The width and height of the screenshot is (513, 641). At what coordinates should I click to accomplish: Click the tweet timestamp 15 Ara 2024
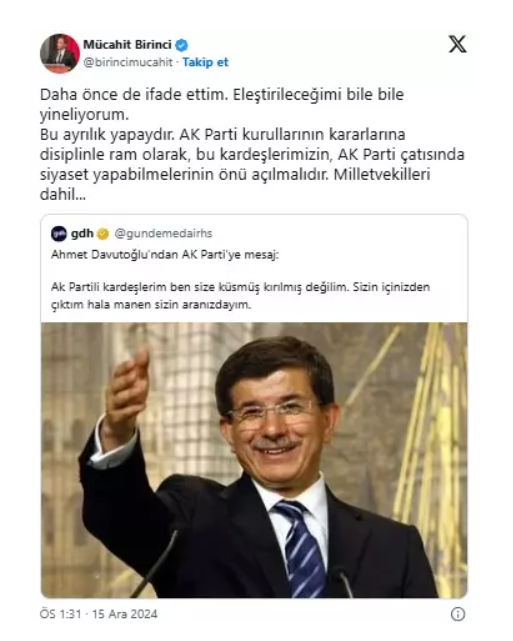point(125,614)
